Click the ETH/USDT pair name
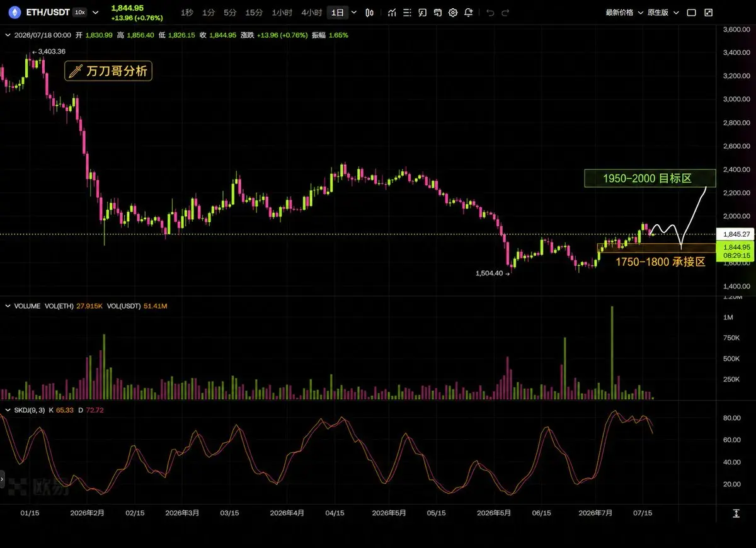 click(x=48, y=13)
